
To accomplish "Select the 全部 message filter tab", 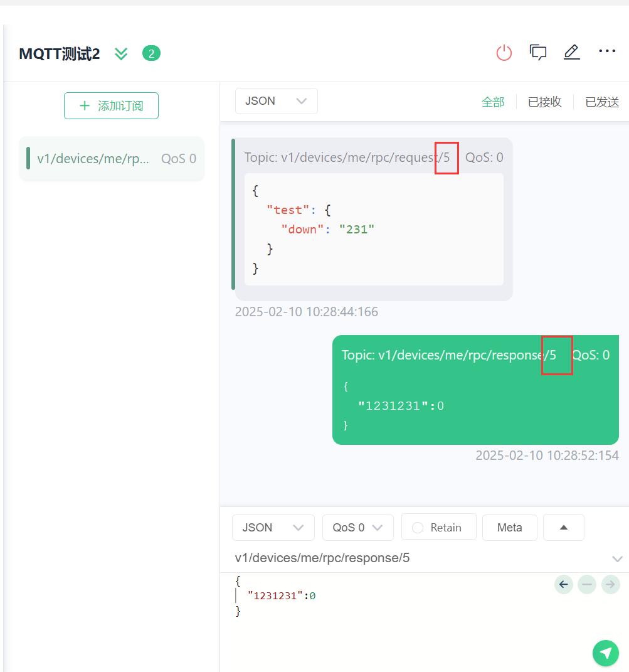I will (x=492, y=102).
